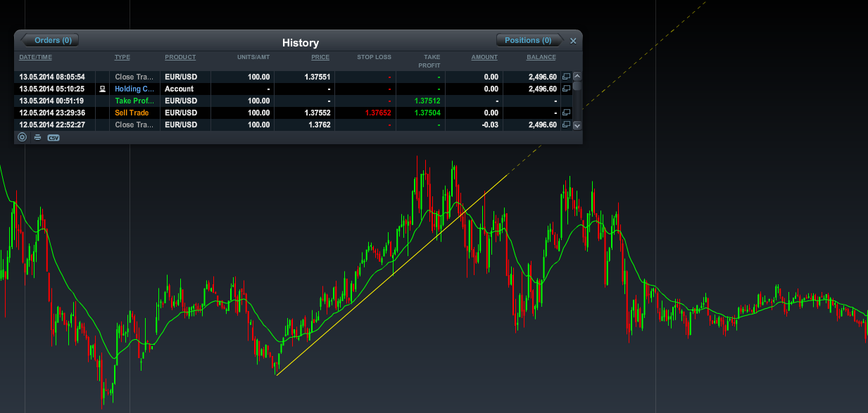Click the History scrollbar down arrow
The height and width of the screenshot is (413, 868).
577,126
